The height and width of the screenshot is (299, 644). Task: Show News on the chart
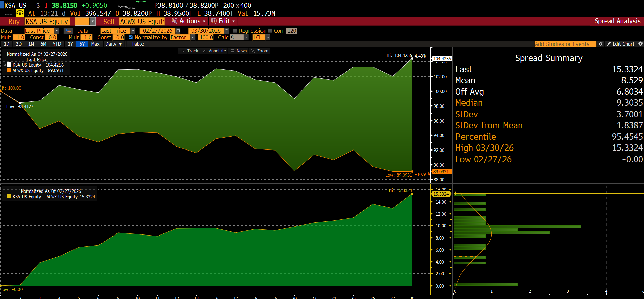[x=239, y=51]
